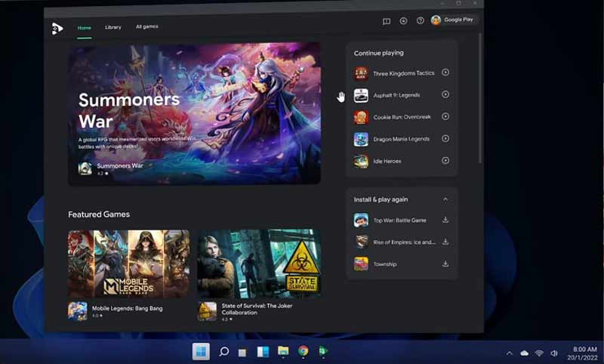Open taskbar Search
The height and width of the screenshot is (364, 604).
point(223,351)
